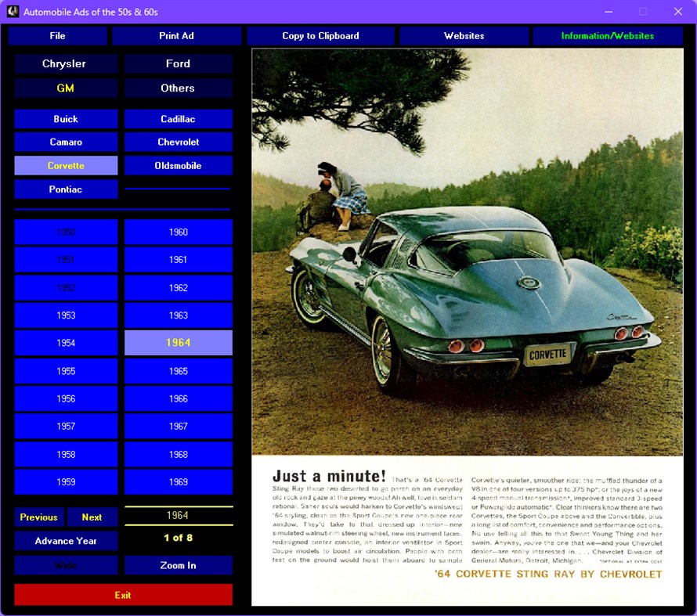Click Advance Year
The height and width of the screenshot is (616, 697).
click(x=66, y=541)
